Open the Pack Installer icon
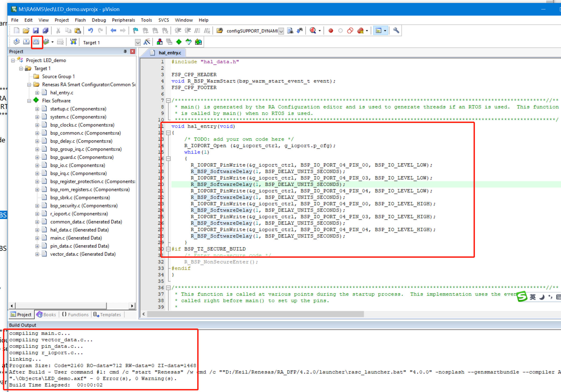This screenshot has height=392, width=561. [x=198, y=42]
